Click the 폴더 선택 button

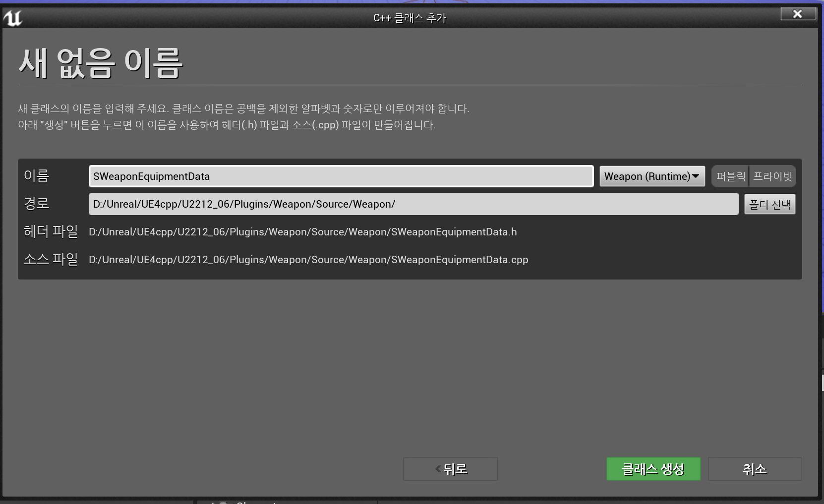click(770, 204)
